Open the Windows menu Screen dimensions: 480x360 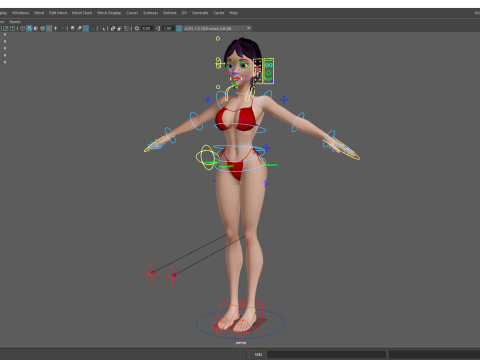[21, 13]
